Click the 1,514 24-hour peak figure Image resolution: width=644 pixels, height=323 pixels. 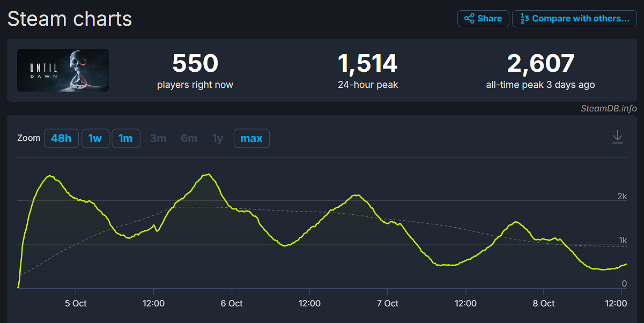point(368,64)
